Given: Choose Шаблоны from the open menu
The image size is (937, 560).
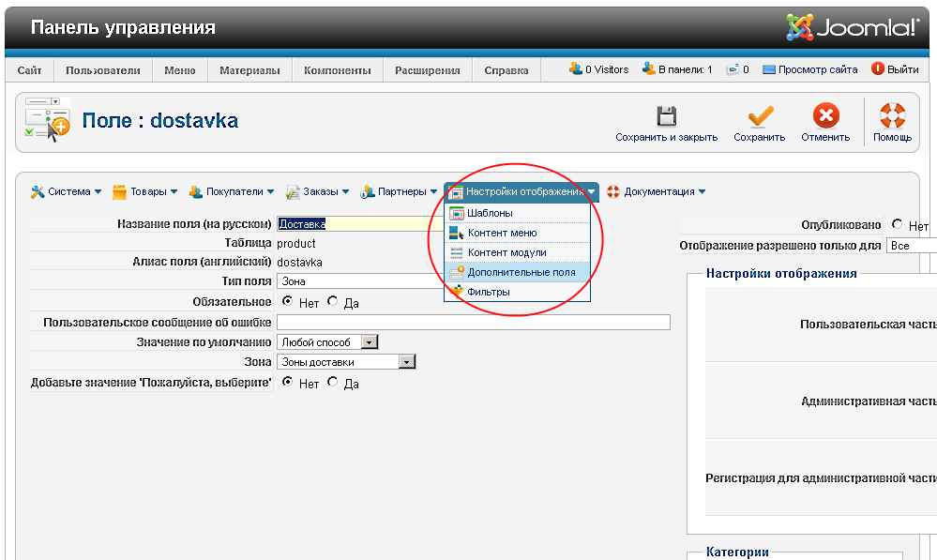Looking at the screenshot, I should pos(518,213).
